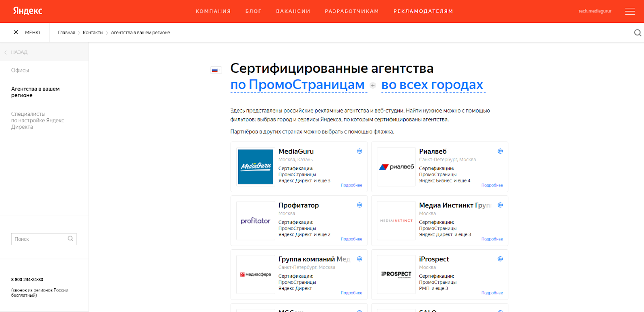Expand the 'во всех городах' city filter
Viewport: 644px width, 312px height.
point(432,85)
